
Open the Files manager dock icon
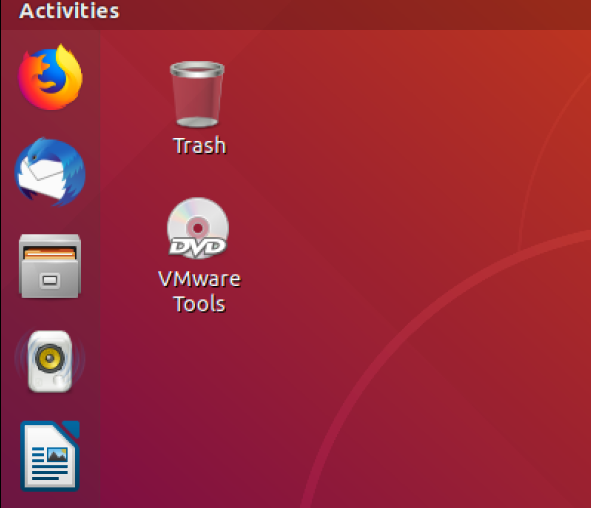(50, 266)
